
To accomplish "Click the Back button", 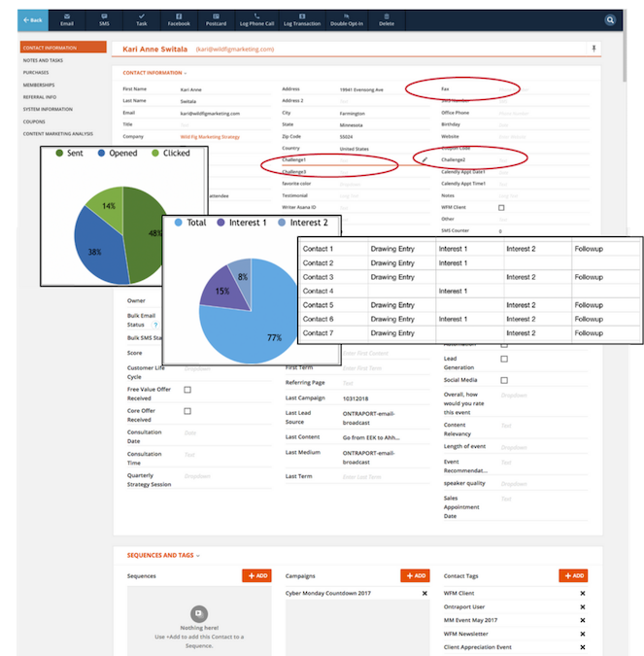I will 33,19.
